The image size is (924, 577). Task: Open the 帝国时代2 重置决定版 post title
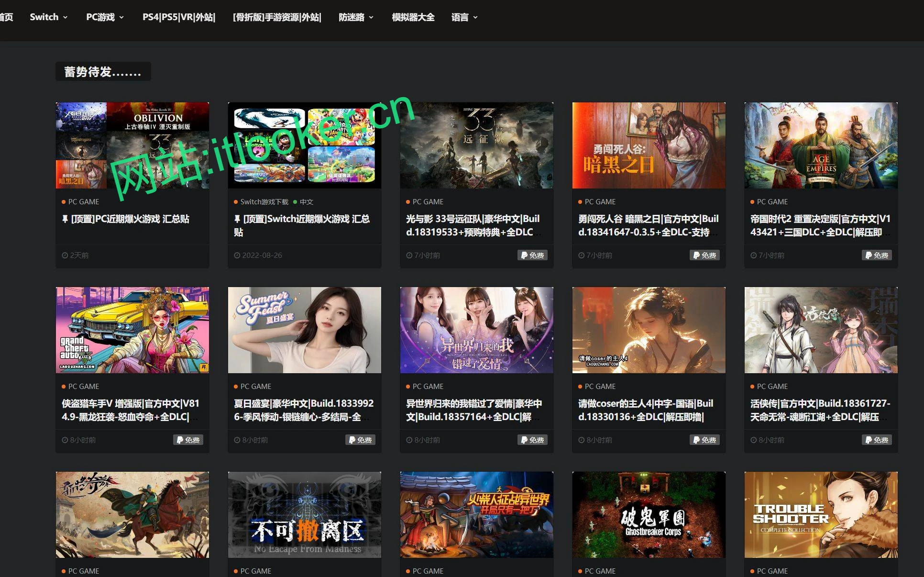[820, 225]
